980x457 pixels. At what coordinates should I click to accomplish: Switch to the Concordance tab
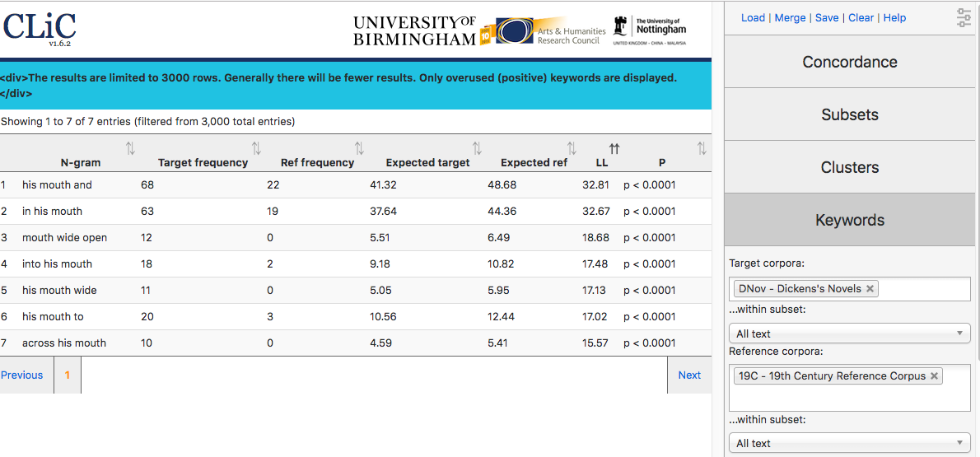tap(850, 62)
